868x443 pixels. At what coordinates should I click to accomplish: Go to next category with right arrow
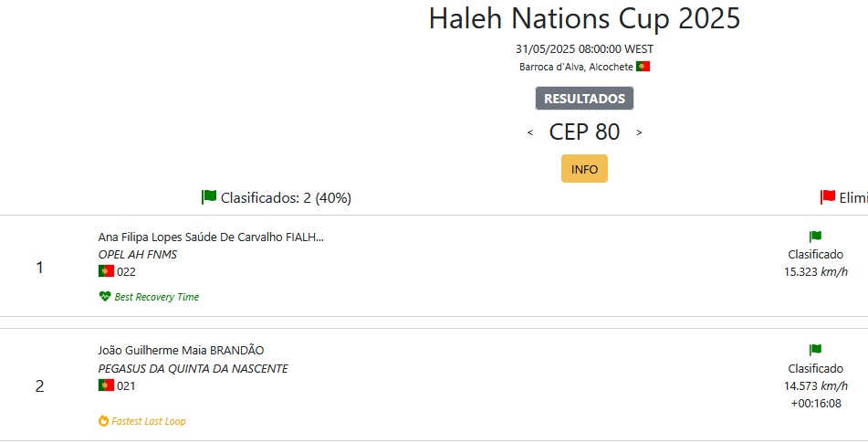pyautogui.click(x=639, y=132)
